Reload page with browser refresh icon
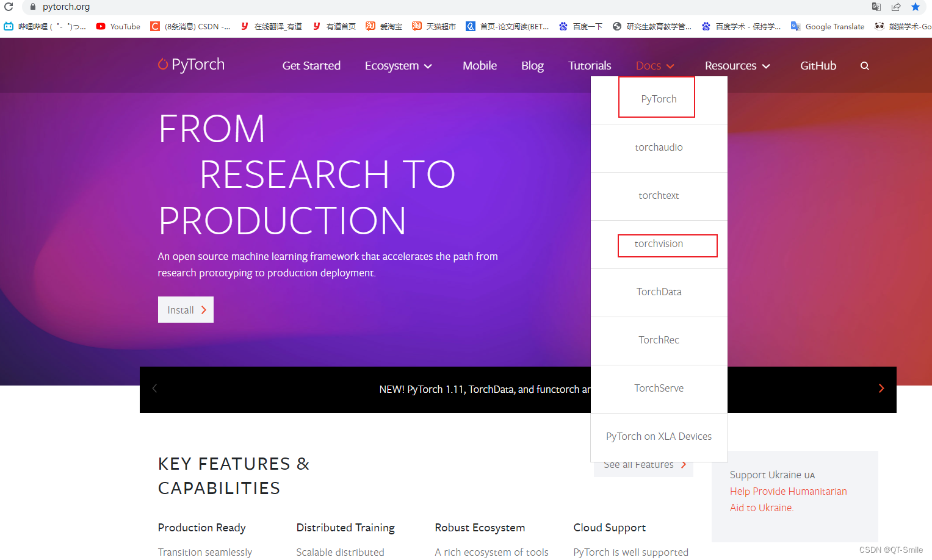Screen dimensions: 932x560 [9, 7]
